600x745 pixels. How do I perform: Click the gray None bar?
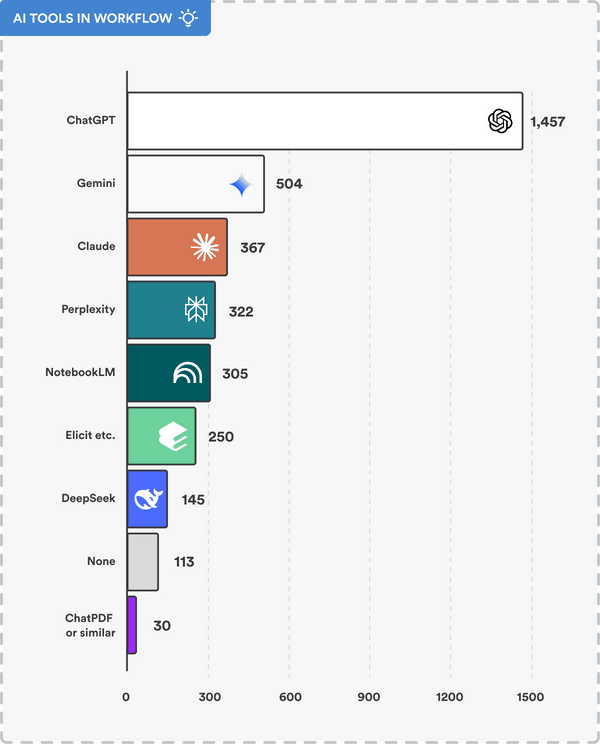click(143, 562)
